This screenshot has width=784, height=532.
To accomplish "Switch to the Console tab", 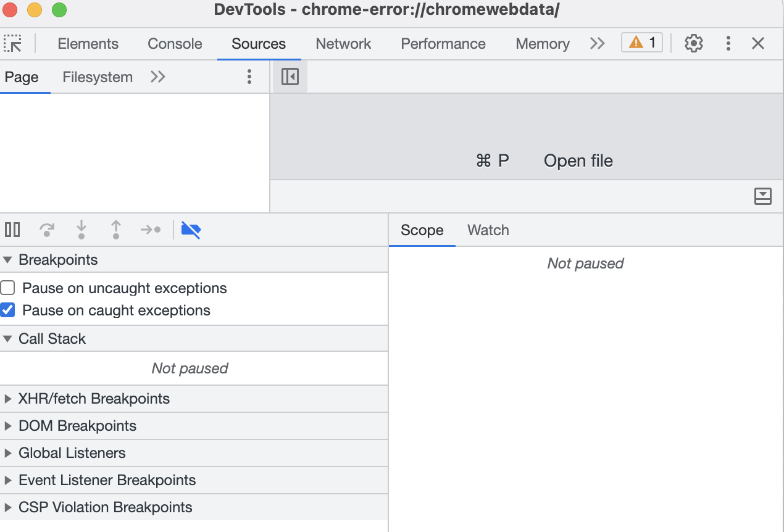I will (x=175, y=44).
